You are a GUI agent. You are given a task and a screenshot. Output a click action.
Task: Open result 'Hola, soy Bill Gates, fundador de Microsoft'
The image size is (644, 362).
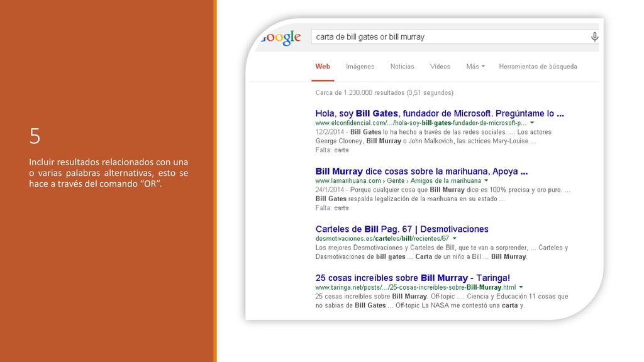(x=440, y=113)
